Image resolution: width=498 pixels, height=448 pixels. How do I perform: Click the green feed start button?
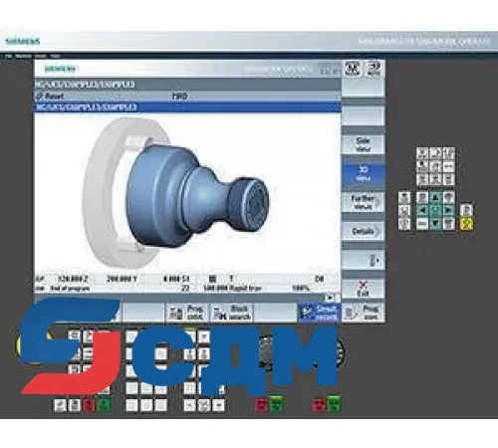click(334, 404)
